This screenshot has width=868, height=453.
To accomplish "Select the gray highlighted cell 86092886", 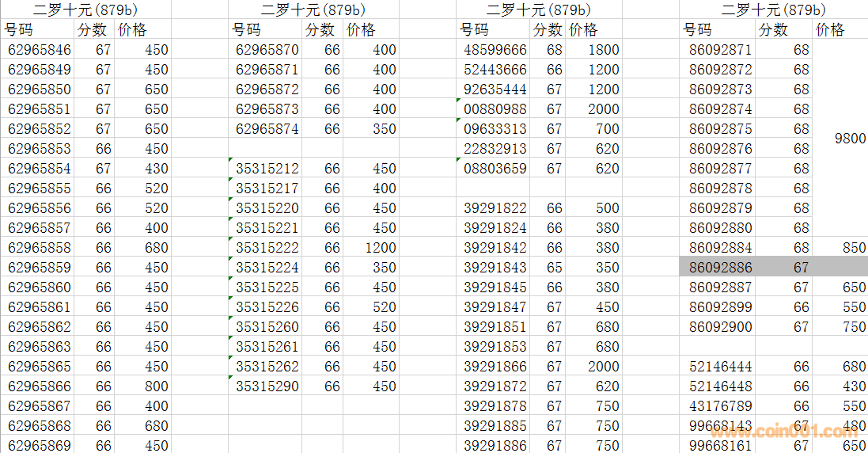I will tap(720, 268).
